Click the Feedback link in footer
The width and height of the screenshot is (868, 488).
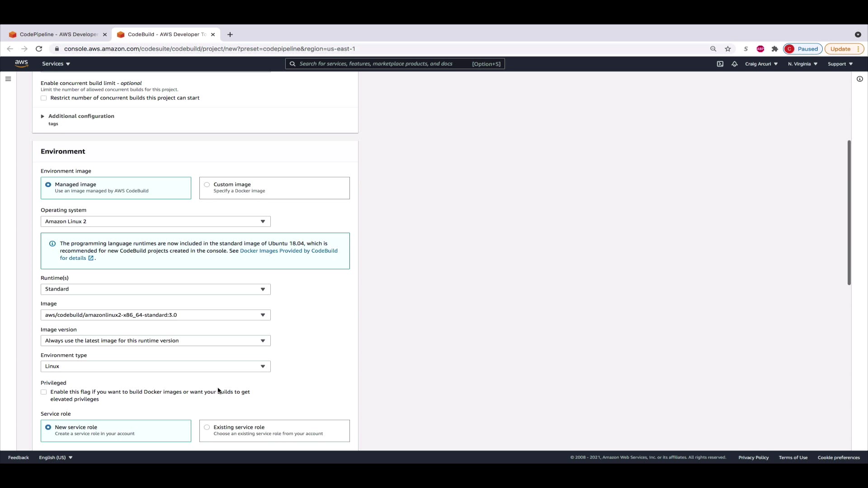[x=19, y=458]
